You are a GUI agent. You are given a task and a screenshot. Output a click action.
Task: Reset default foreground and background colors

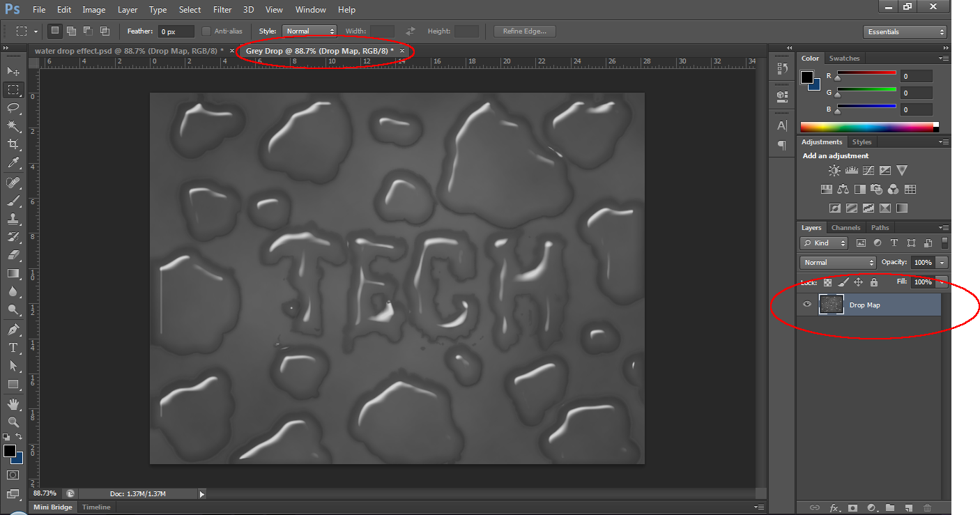[6, 436]
